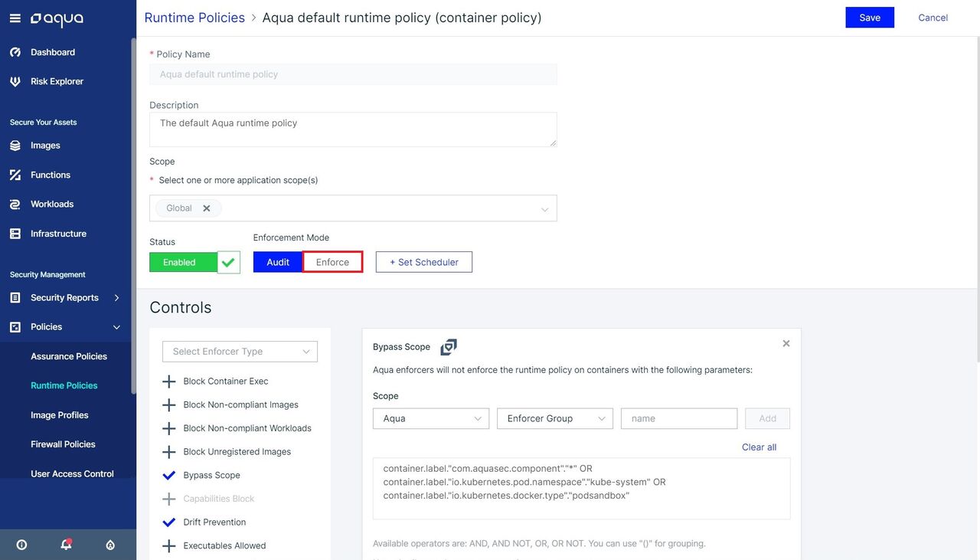Expand the Security Reports submenu arrow
Viewport: 980px width, 560px height.
point(117,297)
